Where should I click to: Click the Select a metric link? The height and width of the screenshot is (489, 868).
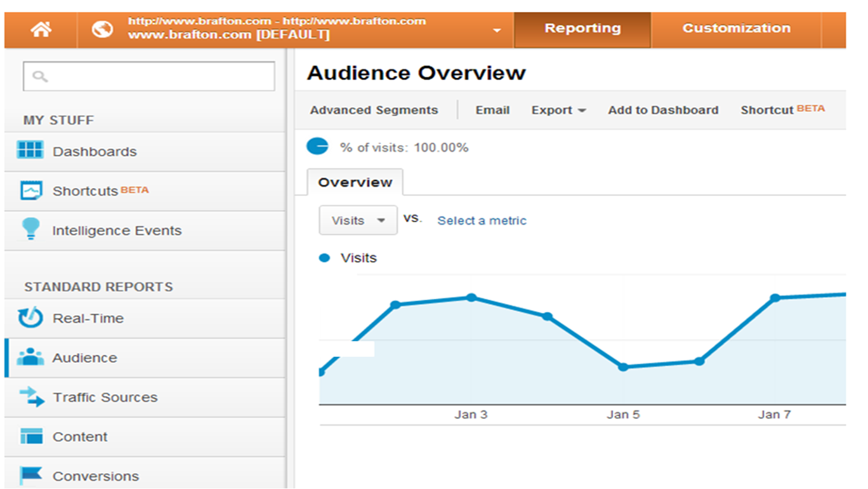(x=482, y=221)
